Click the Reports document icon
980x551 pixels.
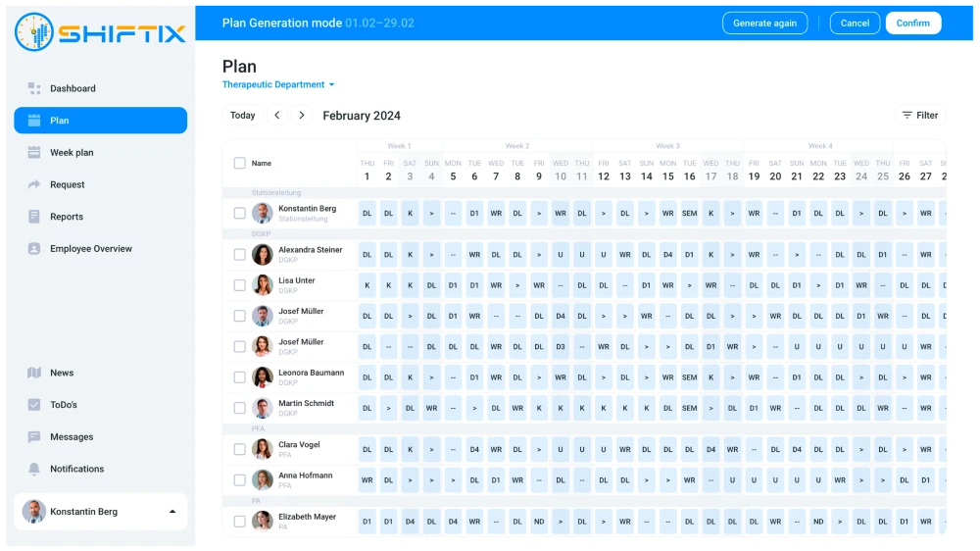pos(34,217)
